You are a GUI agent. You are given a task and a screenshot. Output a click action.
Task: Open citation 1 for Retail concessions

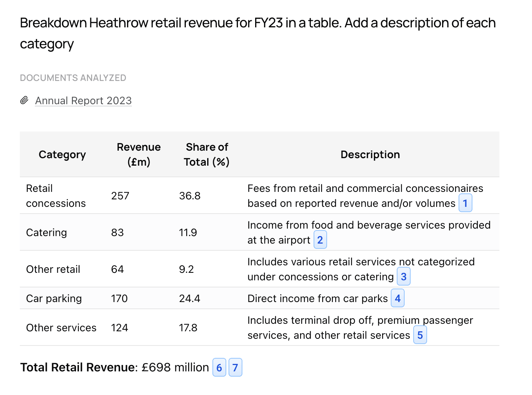click(465, 203)
